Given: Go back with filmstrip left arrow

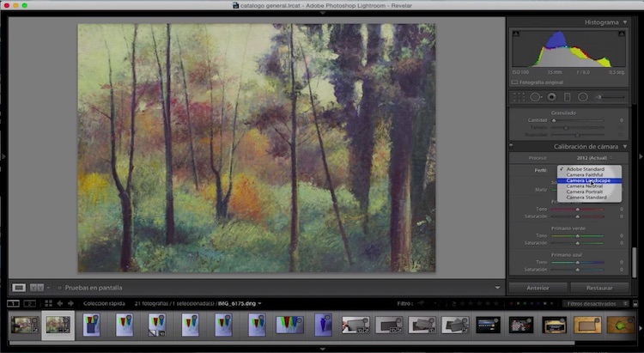Looking at the screenshot, I should point(60,304).
